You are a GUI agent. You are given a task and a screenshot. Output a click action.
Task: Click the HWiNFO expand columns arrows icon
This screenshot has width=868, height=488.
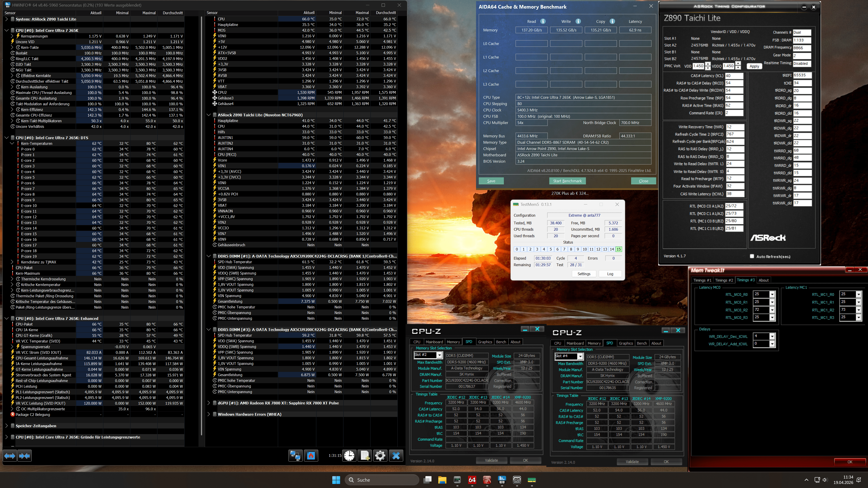[x=9, y=456]
